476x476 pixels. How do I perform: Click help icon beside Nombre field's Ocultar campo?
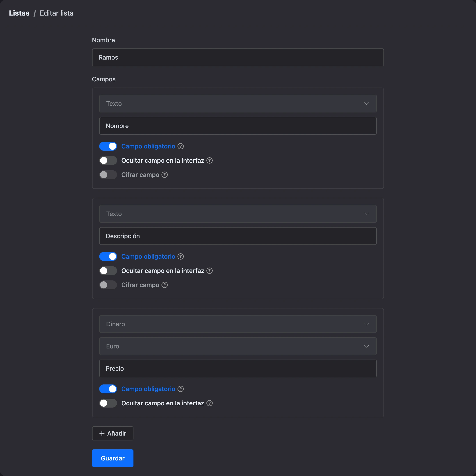tap(209, 161)
